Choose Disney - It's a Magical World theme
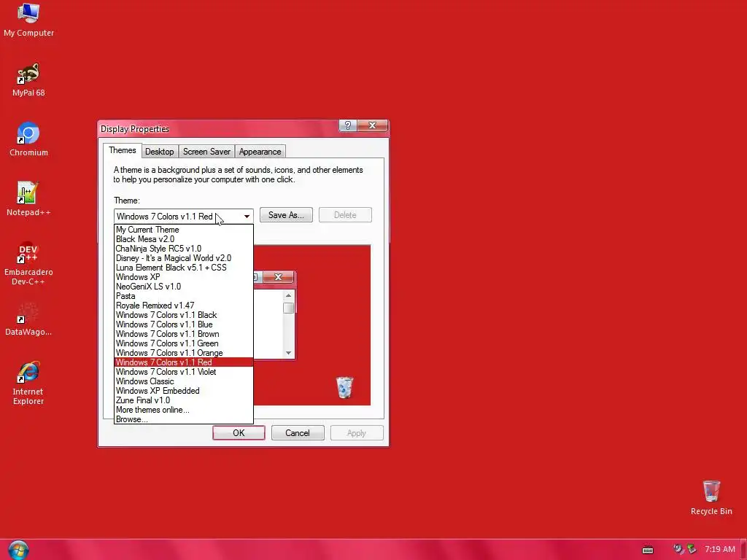This screenshot has height=560, width=747. click(184, 258)
